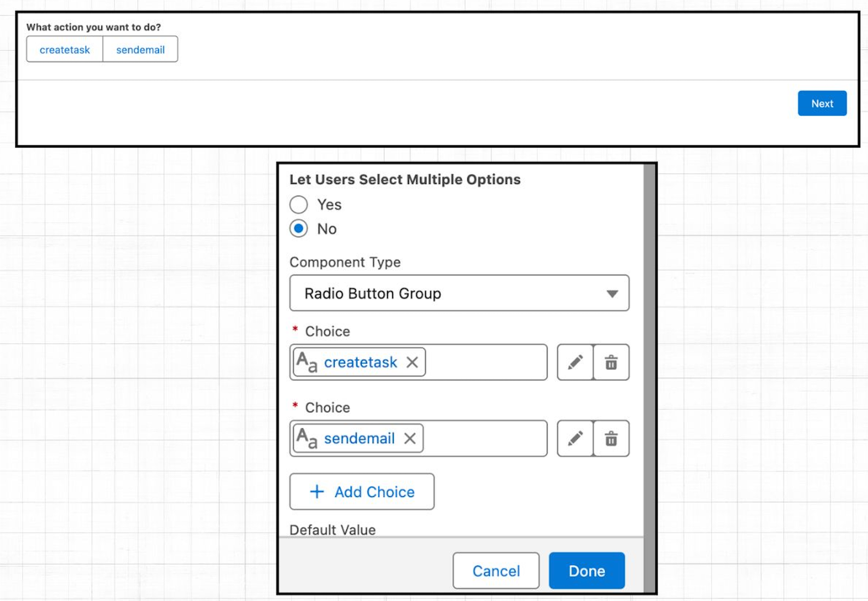Edit the sendemail choice with the pencil icon

point(575,439)
